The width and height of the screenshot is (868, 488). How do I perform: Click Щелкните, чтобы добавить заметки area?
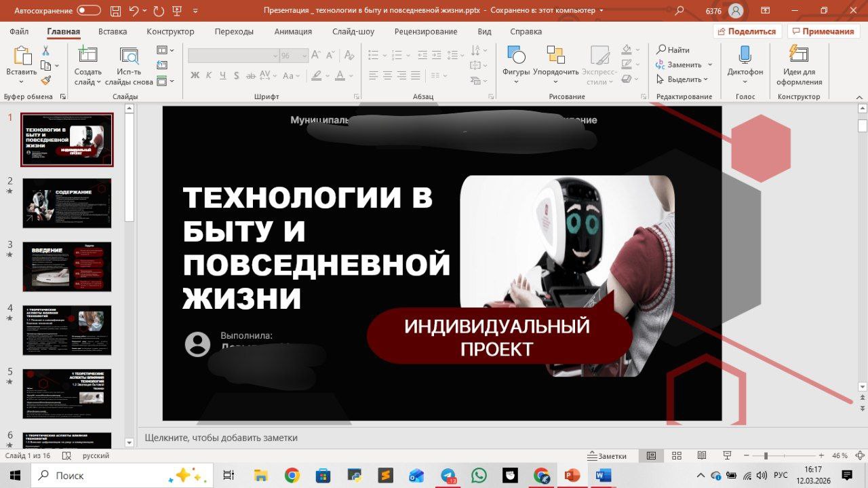(x=221, y=438)
